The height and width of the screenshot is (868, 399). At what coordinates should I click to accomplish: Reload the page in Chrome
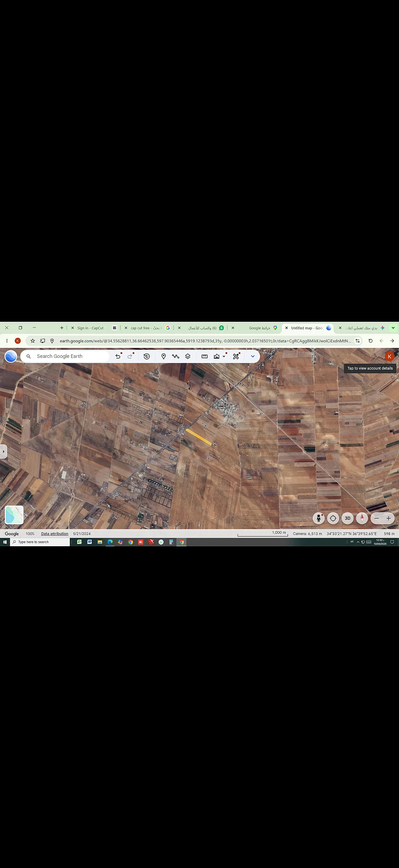pyautogui.click(x=370, y=341)
